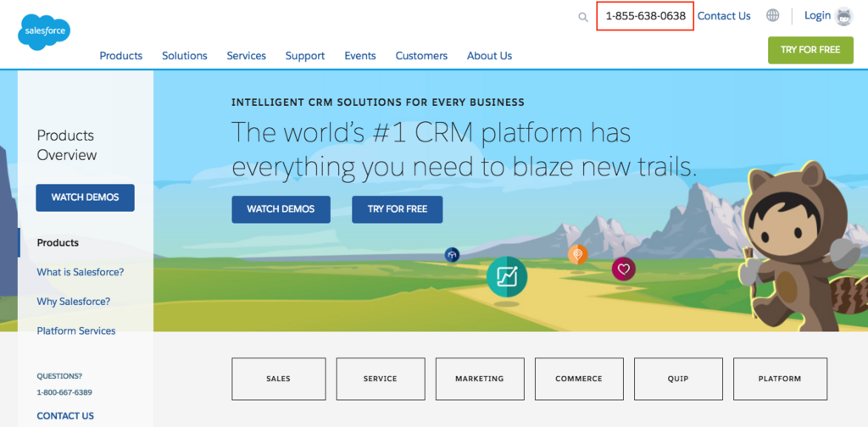Open the Products menu
This screenshot has height=427, width=868.
coord(120,56)
